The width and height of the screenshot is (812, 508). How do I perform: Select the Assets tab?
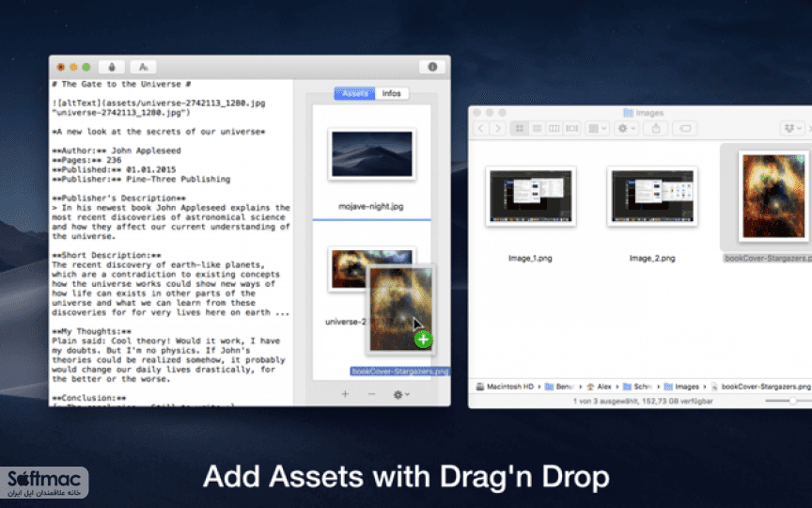354,93
